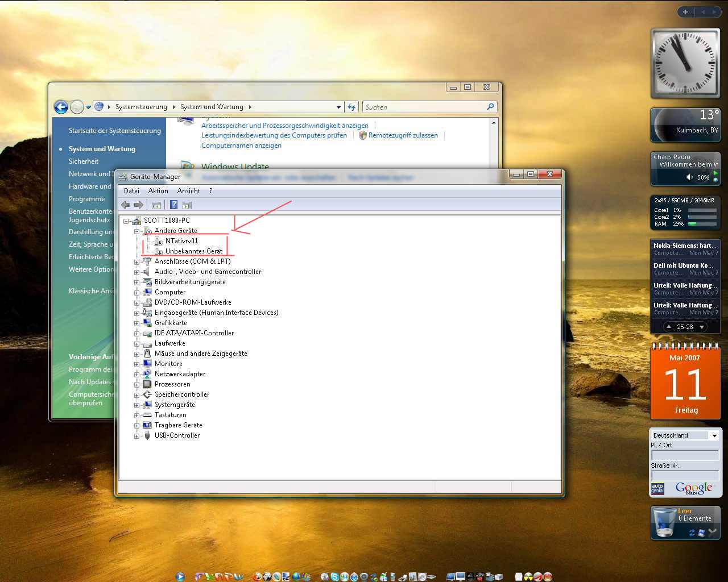The image size is (728, 582).
Task: Click the Netzwerkadapter category icon
Action: (147, 374)
